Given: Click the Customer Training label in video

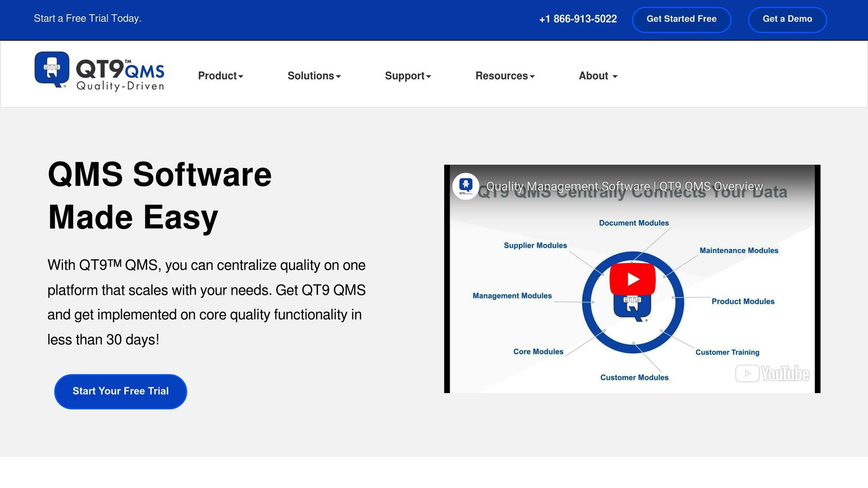Looking at the screenshot, I should point(727,352).
